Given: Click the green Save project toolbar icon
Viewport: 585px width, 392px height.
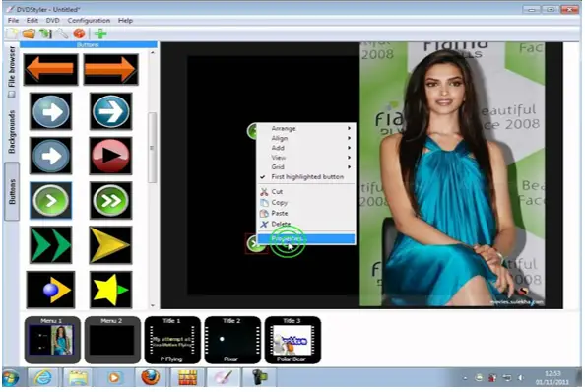Looking at the screenshot, I should (x=45, y=33).
